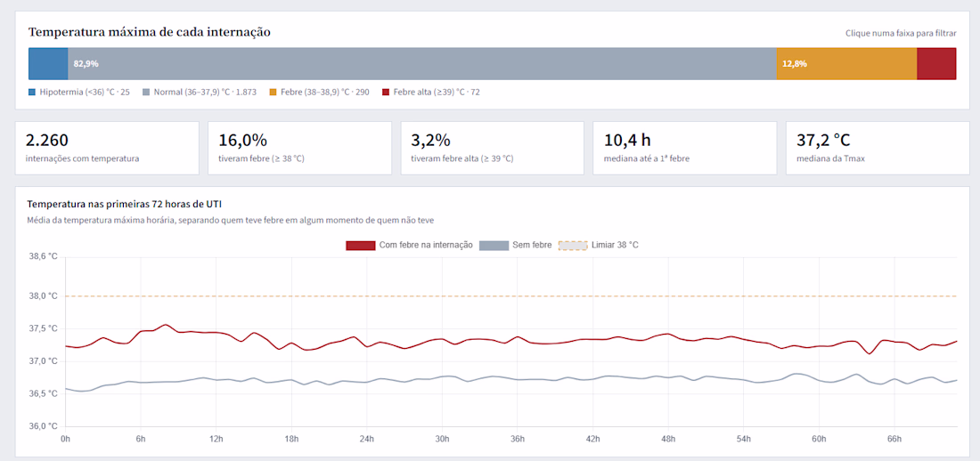The width and height of the screenshot is (980, 461).
Task: Select 'Febre alta (≥39) °C · 72' legend text
Action: tap(437, 93)
